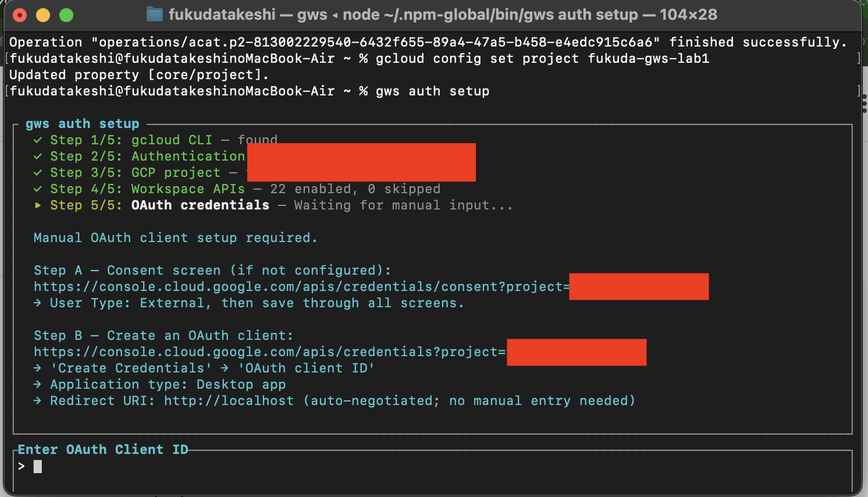Click the red close window button

(20, 15)
